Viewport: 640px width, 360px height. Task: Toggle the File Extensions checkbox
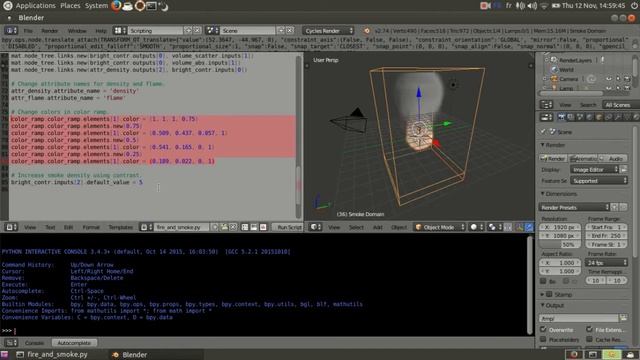pos(589,329)
